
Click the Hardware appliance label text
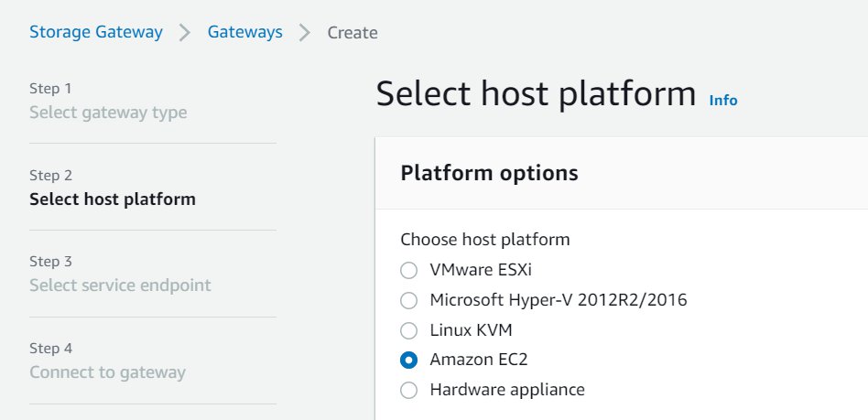[x=507, y=390]
